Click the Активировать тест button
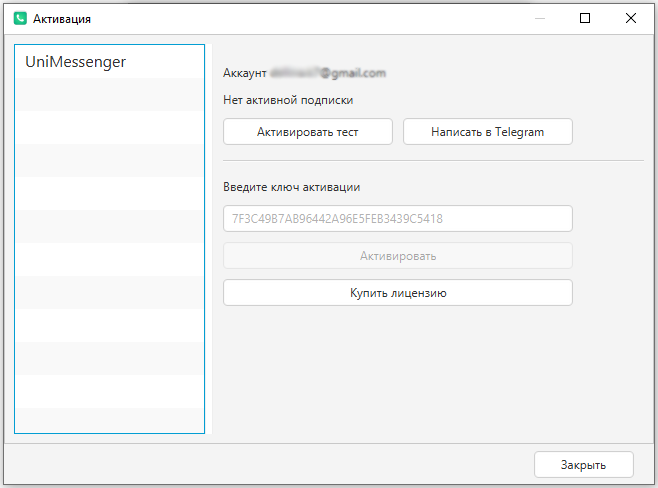This screenshot has height=488, width=658. 308,132
